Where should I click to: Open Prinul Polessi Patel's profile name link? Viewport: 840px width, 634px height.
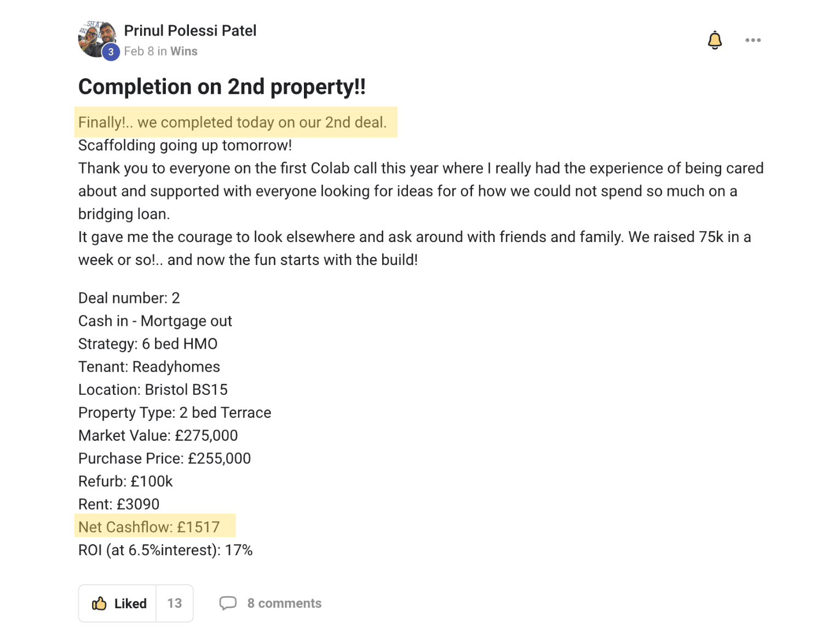tap(190, 31)
